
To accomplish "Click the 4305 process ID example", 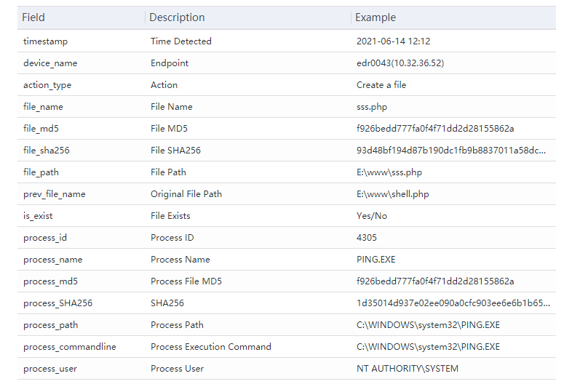I will [x=367, y=238].
